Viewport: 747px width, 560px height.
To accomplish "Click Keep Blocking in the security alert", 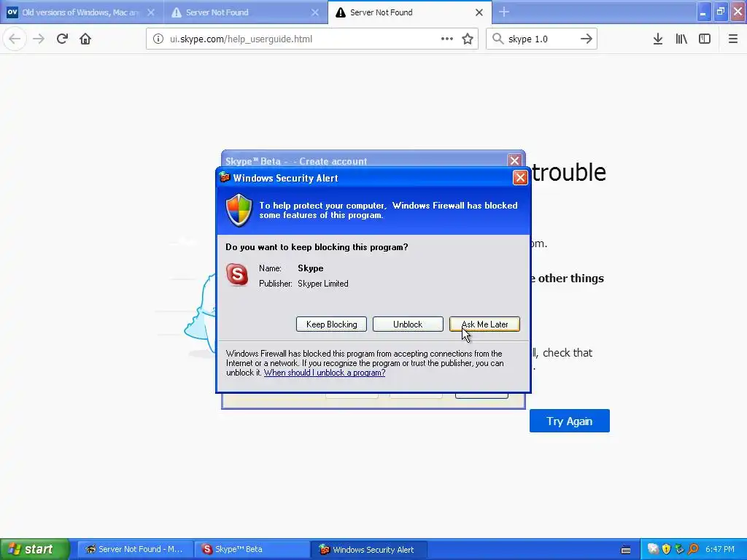I will coord(331,324).
